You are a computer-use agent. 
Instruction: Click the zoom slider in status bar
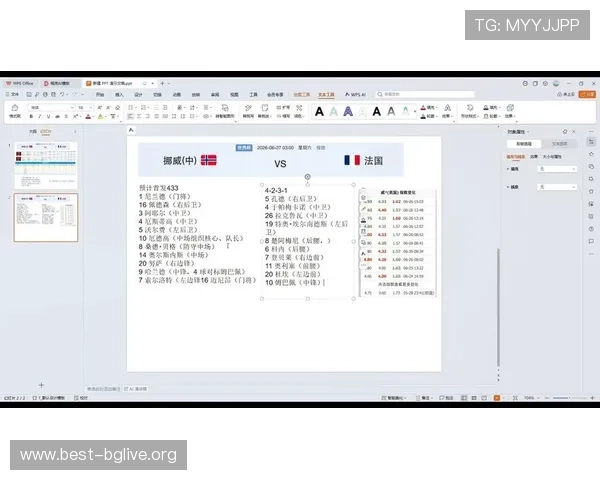pyautogui.click(x=569, y=398)
